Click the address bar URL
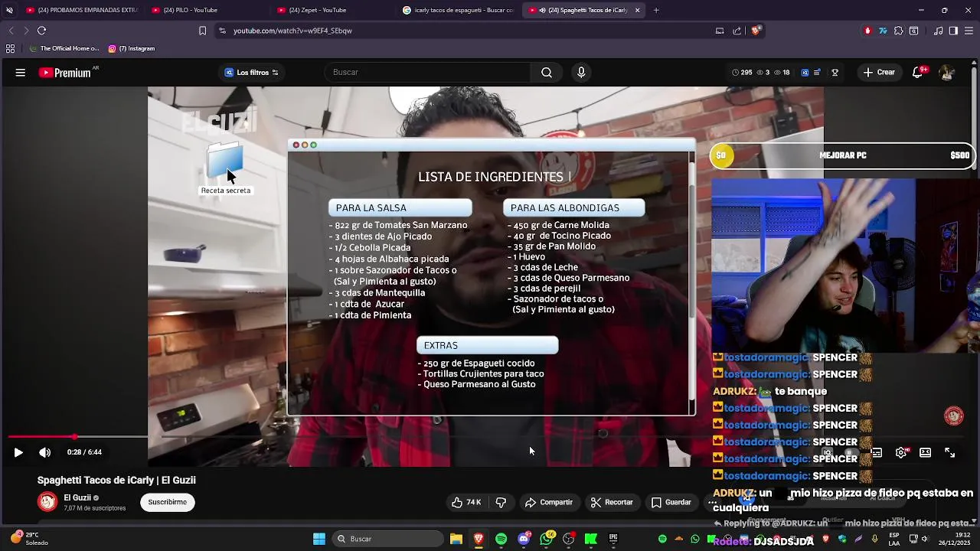Screen dimensions: 980x551 (292, 31)
